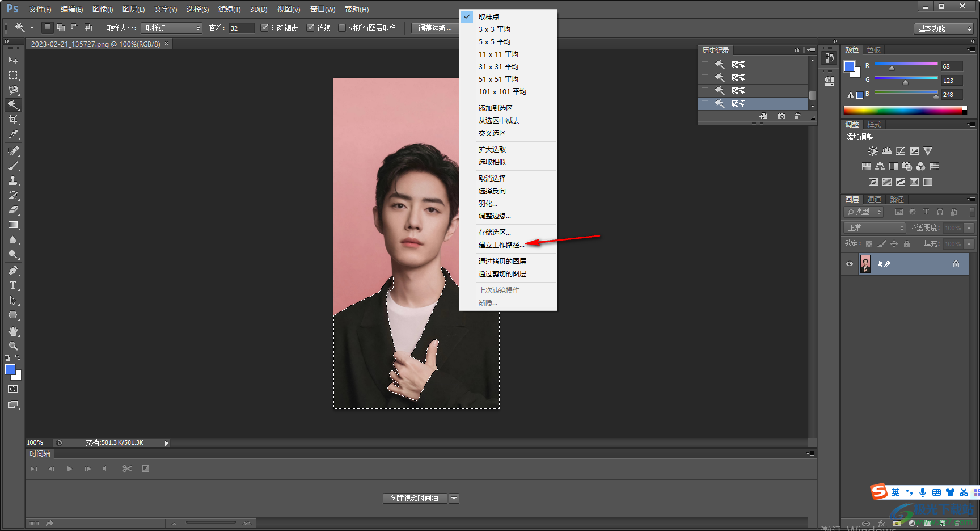Click the Intersect with selection mode icon
This screenshot has height=531, width=980.
pos(88,27)
